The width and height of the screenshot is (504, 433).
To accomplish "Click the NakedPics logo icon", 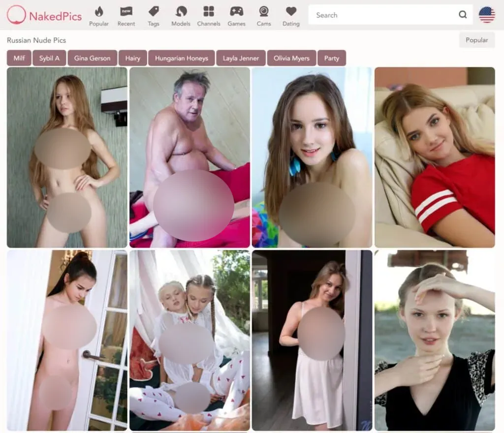I will 16,15.
